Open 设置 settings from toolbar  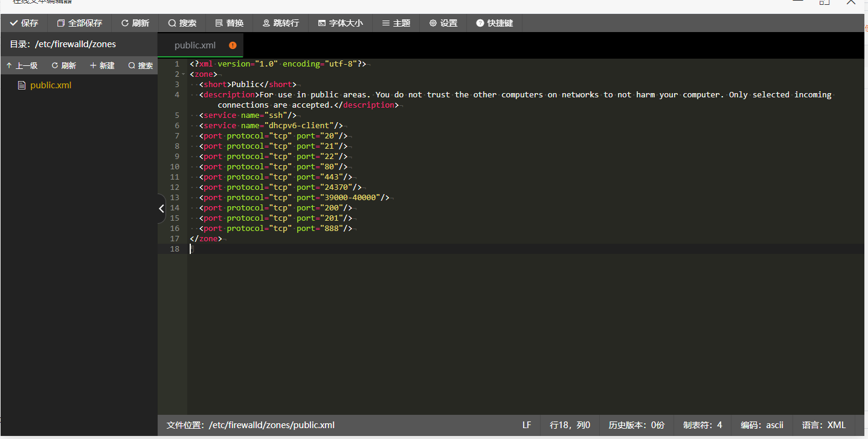(443, 23)
